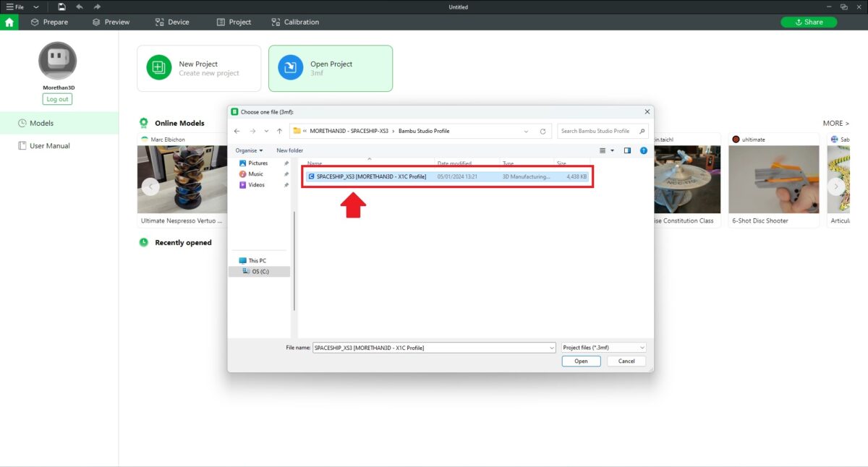868x467 pixels.
Task: Click the Log out button under Morethan3D
Action: click(56, 99)
